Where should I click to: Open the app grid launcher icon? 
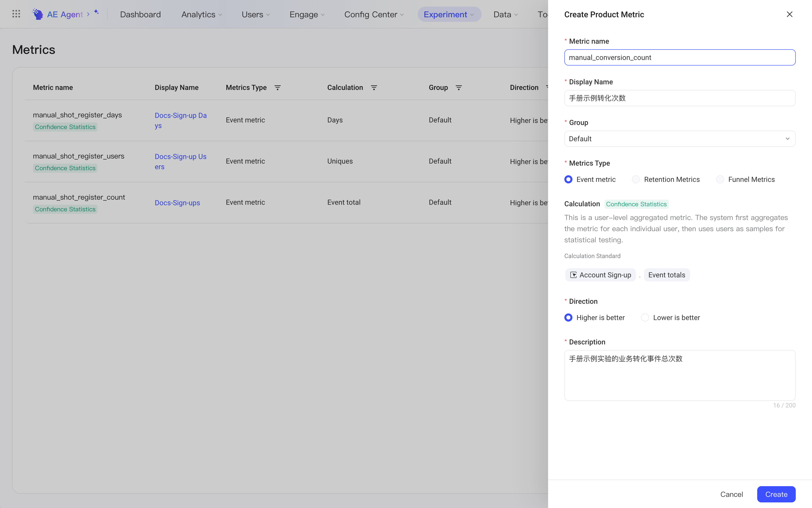[x=16, y=14]
